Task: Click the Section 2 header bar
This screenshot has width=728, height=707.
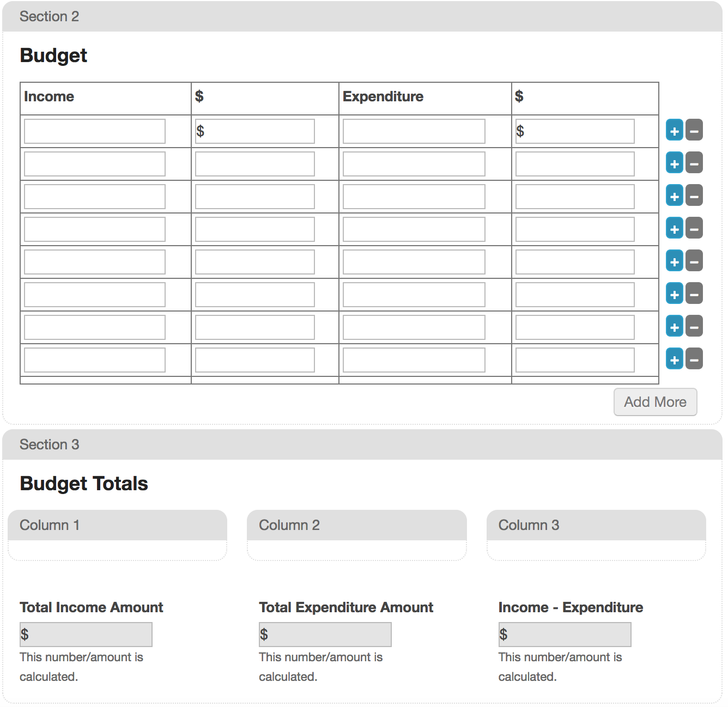Action: coord(362,16)
